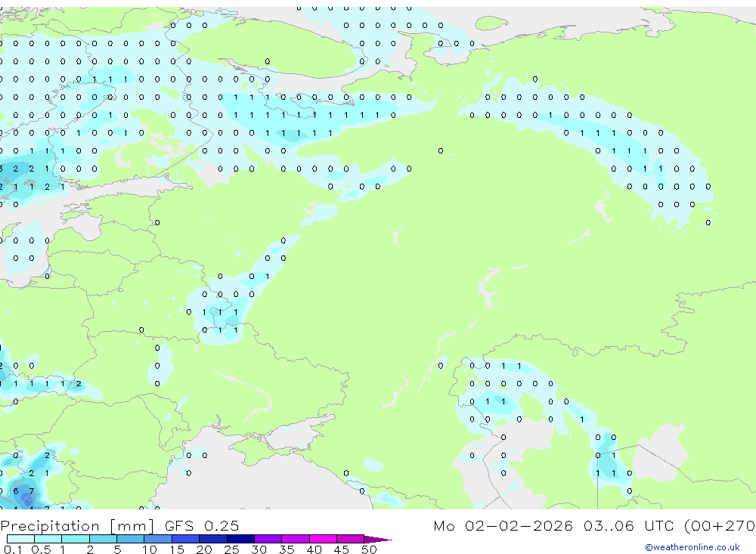Click the 25–30 mm dark navy legend box
Image resolution: width=756 pixels, height=554 pixels.
[x=240, y=539]
